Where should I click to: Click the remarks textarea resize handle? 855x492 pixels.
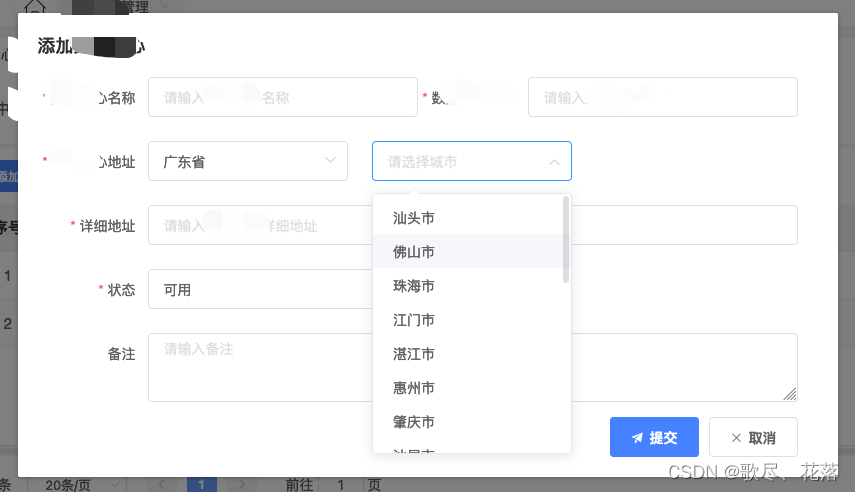click(x=790, y=394)
